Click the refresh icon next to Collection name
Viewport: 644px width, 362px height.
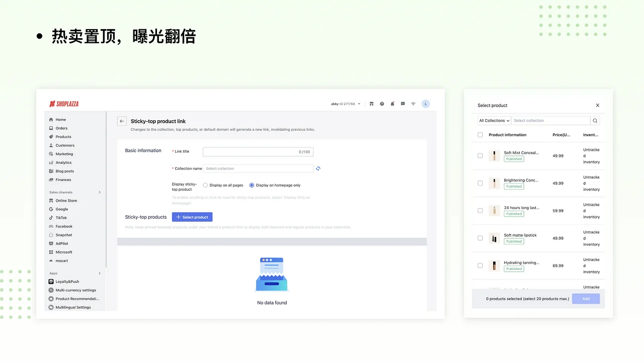318,168
